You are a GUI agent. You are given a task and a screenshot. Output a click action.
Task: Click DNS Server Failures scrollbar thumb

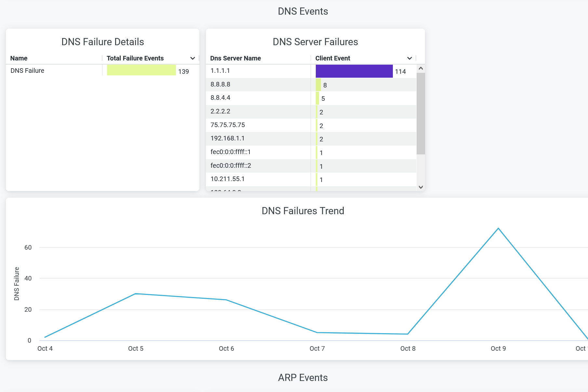pyautogui.click(x=421, y=113)
